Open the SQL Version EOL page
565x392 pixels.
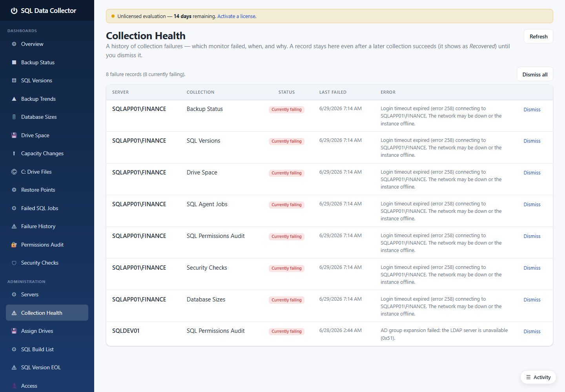47,367
